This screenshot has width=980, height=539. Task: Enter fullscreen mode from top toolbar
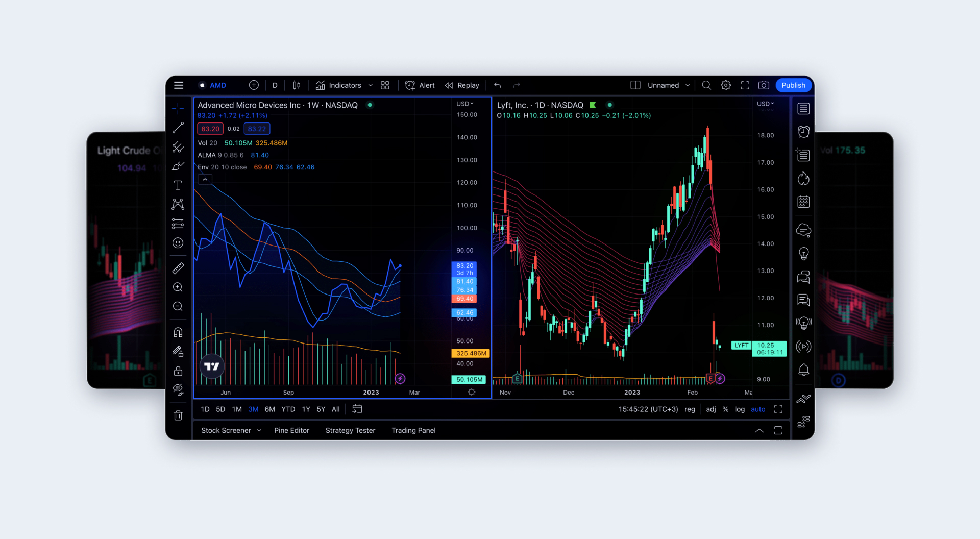click(x=745, y=85)
